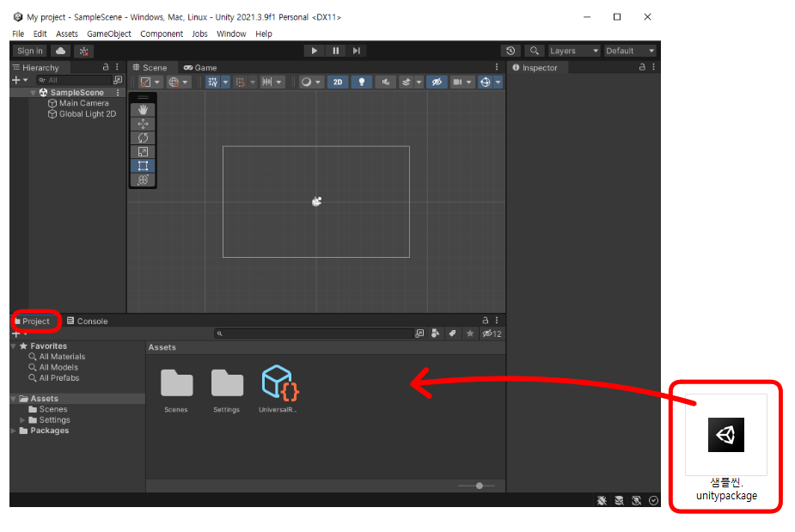This screenshot has width=795, height=532.
Task: Open global/local rotation dropdown
Action: click(179, 83)
